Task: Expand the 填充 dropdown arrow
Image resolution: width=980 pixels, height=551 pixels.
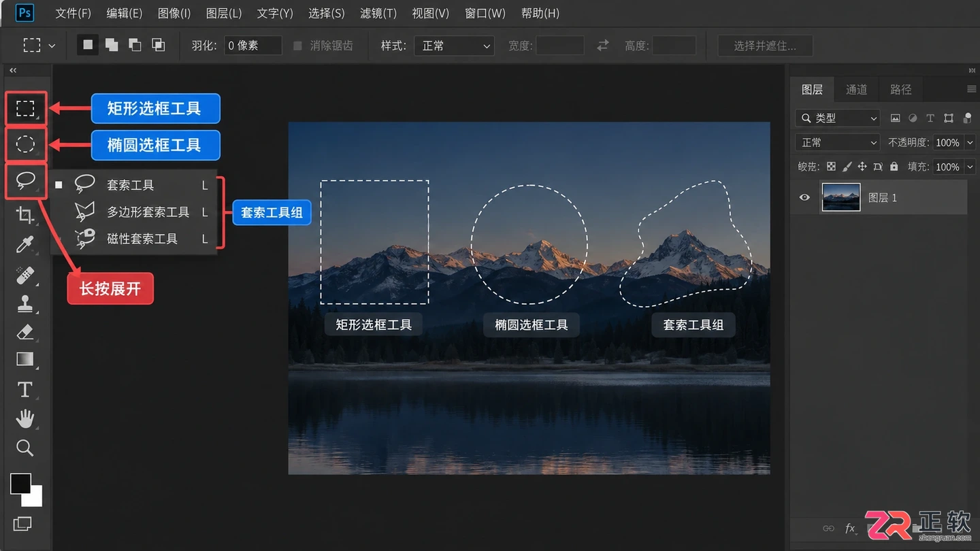Action: pyautogui.click(x=970, y=167)
